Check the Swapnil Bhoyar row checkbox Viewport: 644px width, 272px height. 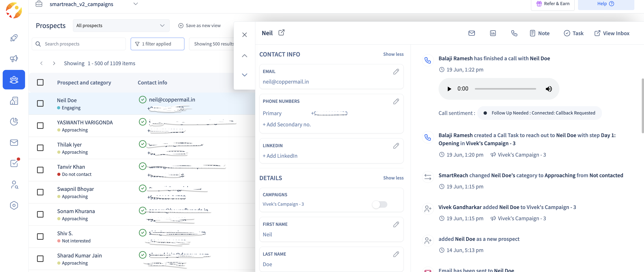pos(40,192)
